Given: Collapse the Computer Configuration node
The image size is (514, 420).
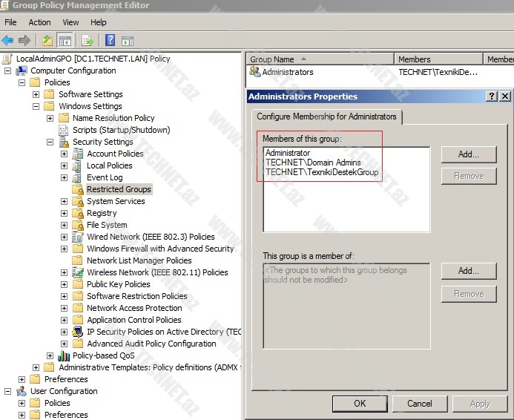Looking at the screenshot, I should pyautogui.click(x=7, y=70).
